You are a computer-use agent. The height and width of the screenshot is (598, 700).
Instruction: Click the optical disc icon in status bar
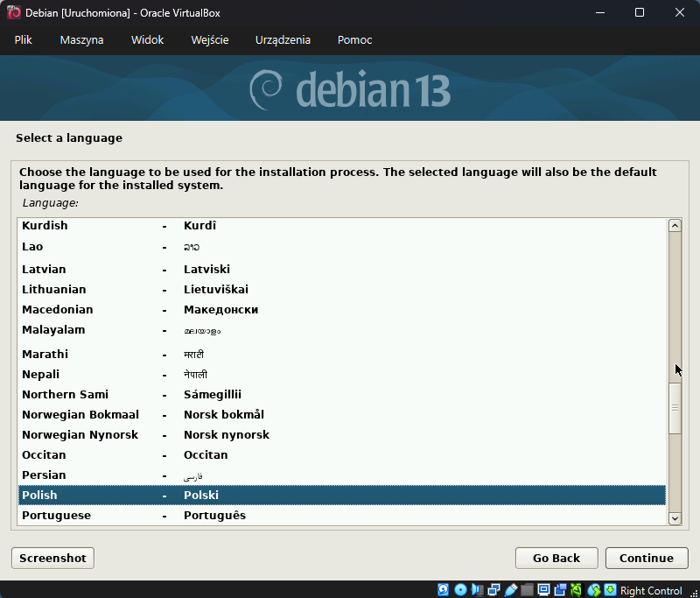pyautogui.click(x=461, y=589)
